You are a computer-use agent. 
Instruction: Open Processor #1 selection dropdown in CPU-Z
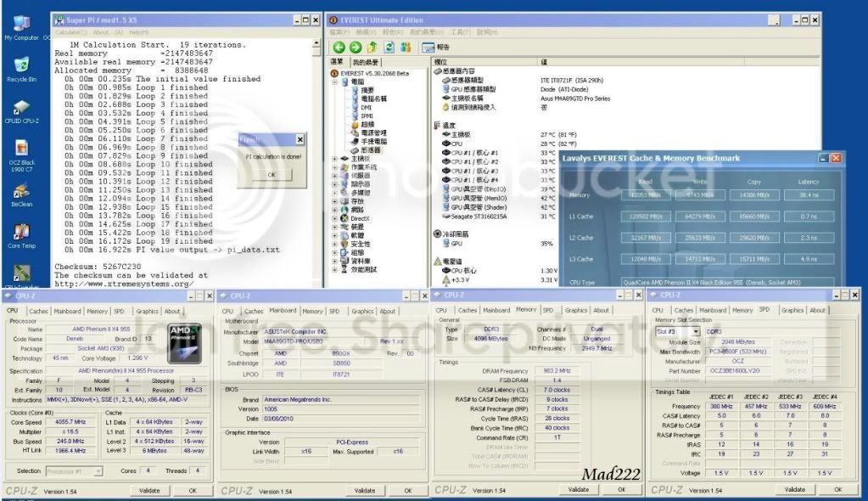(x=98, y=471)
